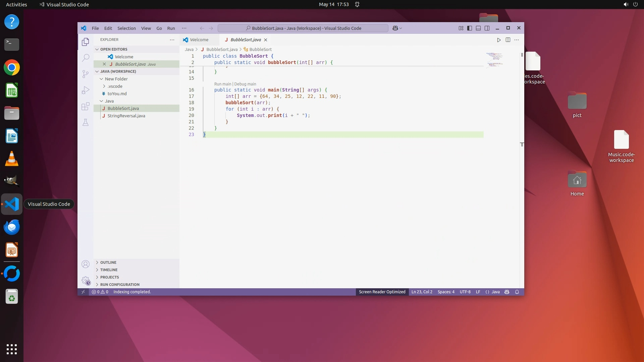Click the Run Java play button
This screenshot has height=362, width=644.
(x=499, y=40)
